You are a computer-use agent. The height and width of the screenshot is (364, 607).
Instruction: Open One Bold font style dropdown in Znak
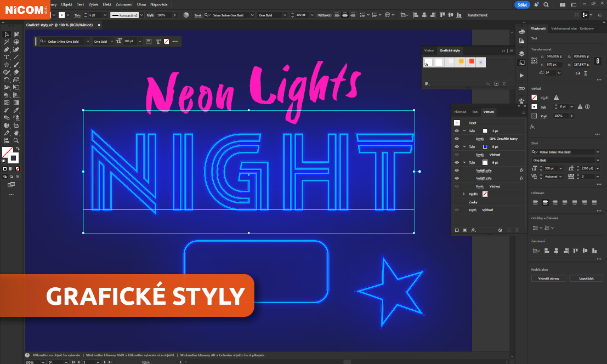pyautogui.click(x=598, y=160)
